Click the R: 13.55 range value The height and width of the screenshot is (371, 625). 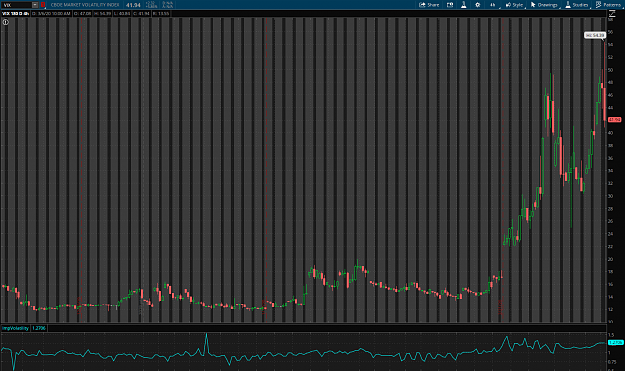pos(161,14)
